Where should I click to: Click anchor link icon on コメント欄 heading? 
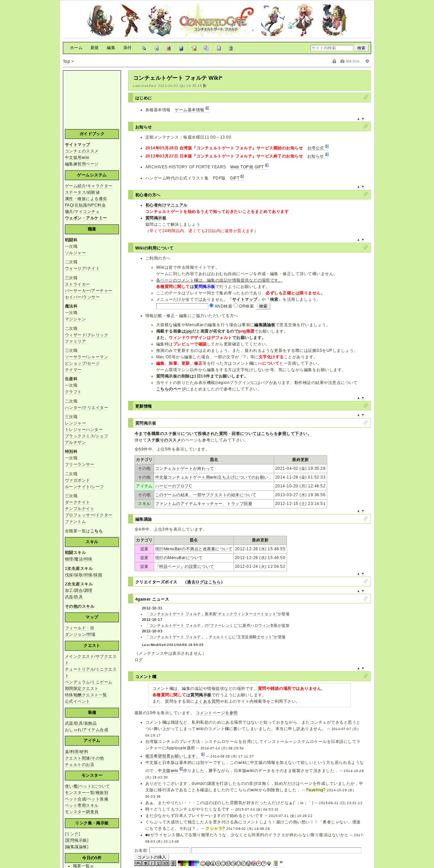tap(365, 676)
